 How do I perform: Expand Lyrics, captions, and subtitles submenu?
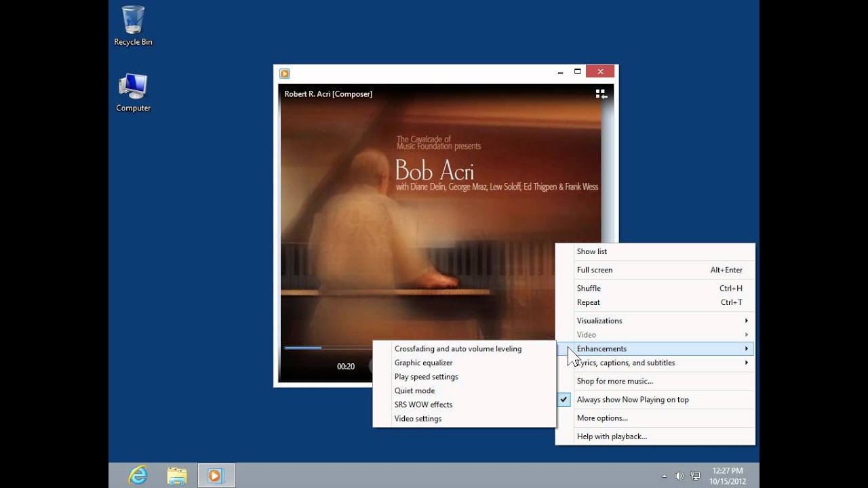coord(655,363)
